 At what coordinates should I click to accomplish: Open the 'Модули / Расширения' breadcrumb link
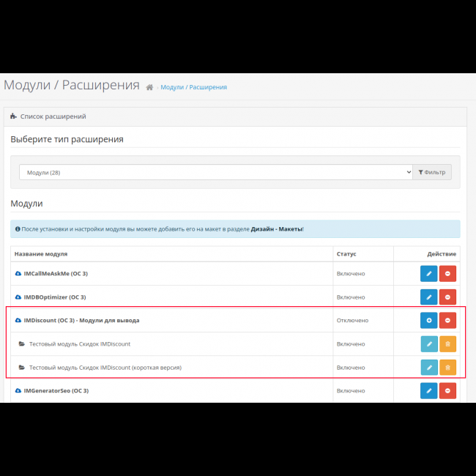click(193, 87)
